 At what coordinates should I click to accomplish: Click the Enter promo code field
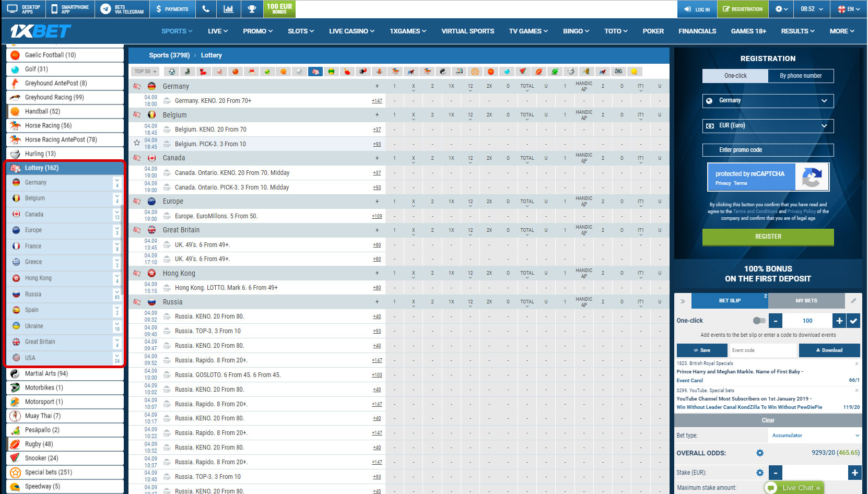(x=768, y=150)
